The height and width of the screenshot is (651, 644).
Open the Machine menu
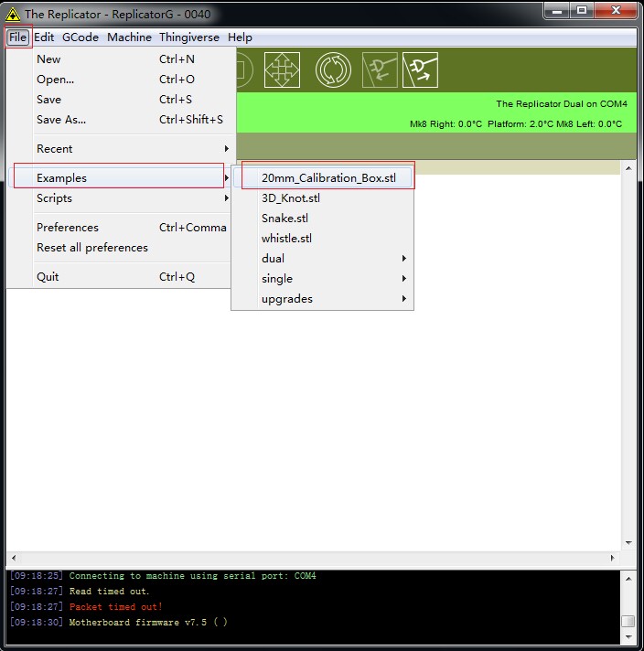click(129, 37)
